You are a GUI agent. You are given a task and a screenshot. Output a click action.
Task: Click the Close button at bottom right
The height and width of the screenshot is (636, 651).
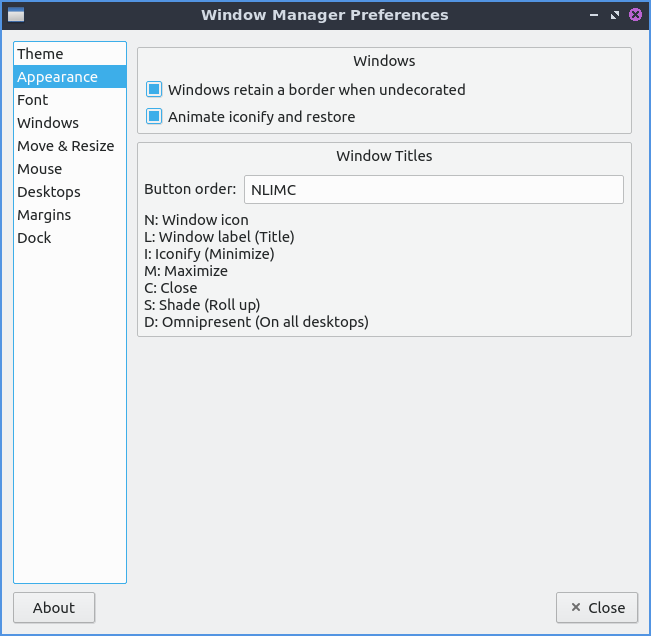[597, 608]
